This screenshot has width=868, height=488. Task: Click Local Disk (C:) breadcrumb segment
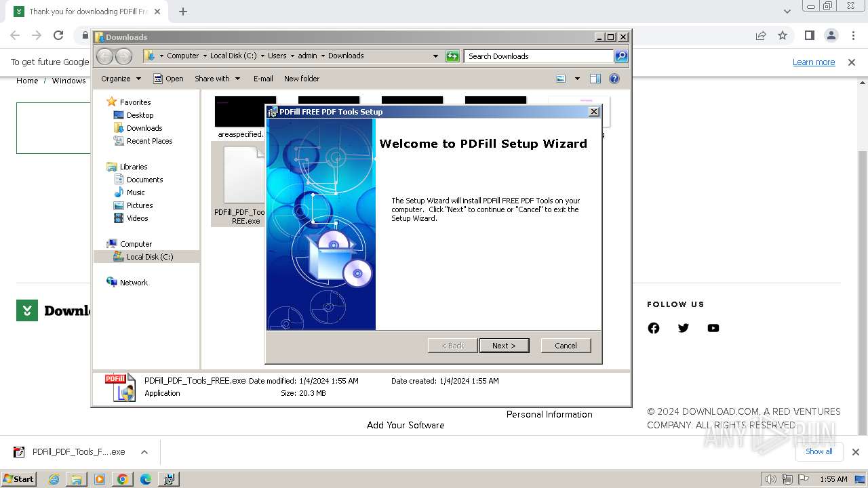point(233,56)
